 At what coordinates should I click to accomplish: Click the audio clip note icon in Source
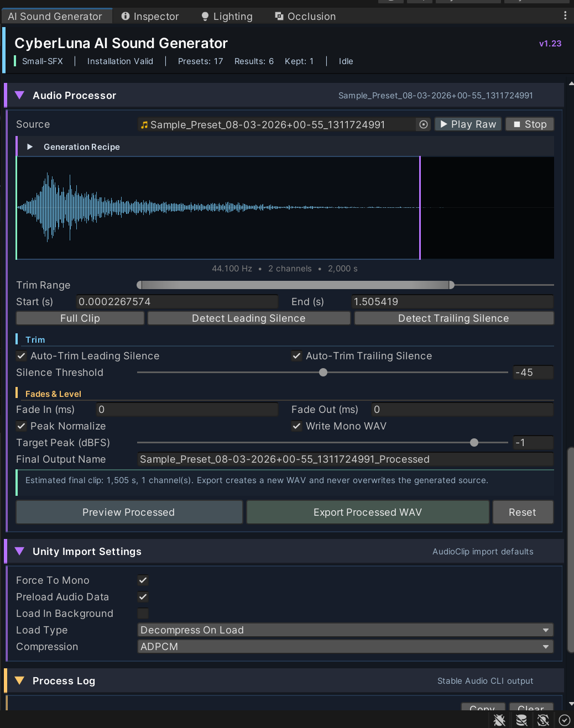coord(144,125)
